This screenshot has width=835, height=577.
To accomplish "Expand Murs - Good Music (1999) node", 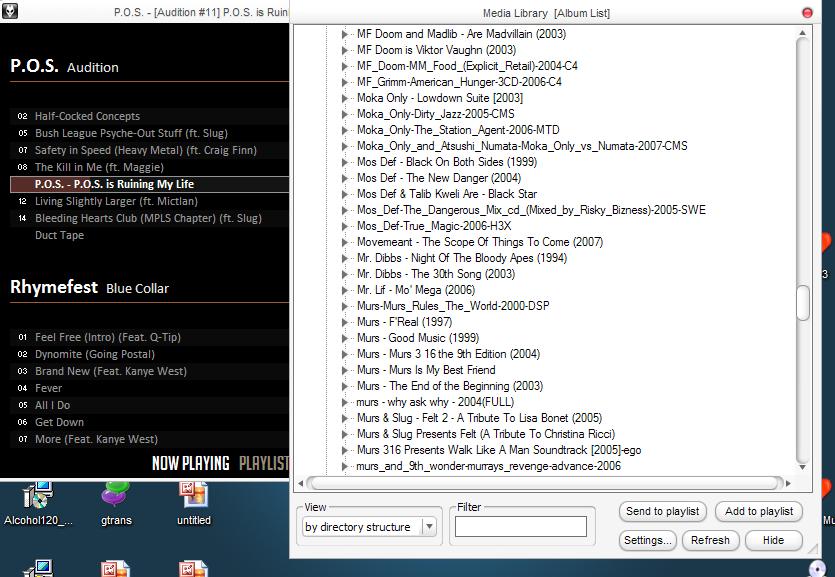I will [x=345, y=338].
